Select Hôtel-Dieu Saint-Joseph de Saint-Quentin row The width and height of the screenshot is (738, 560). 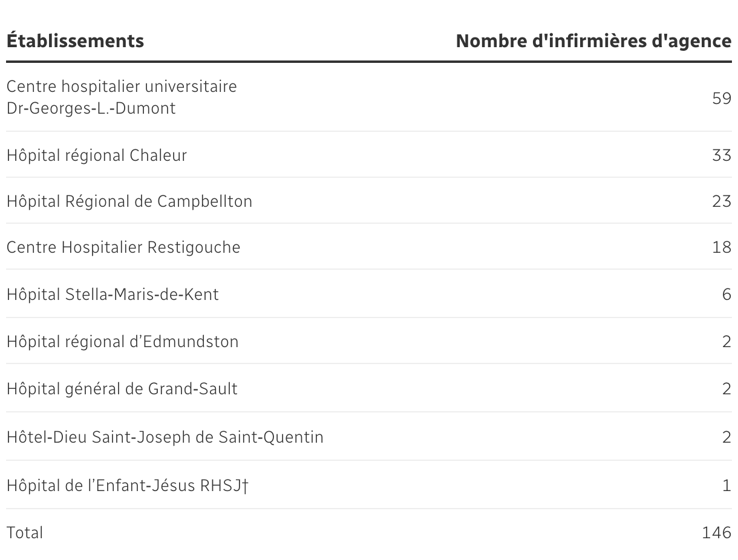coord(369,437)
